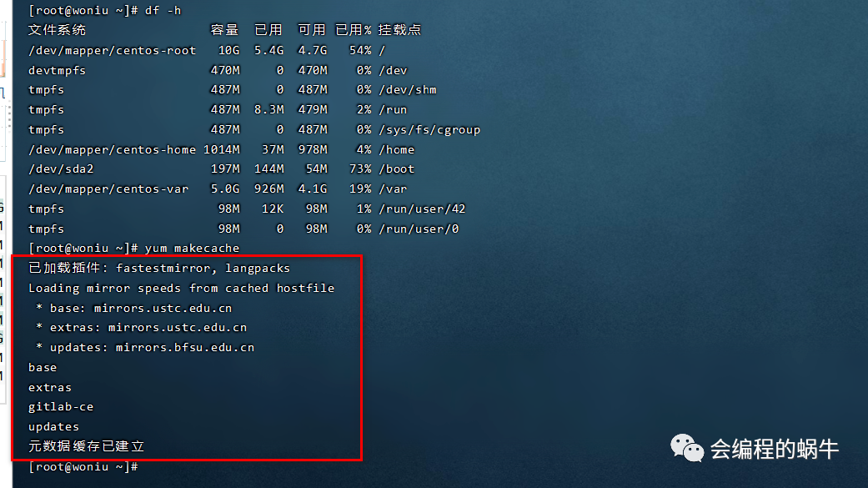Click the base: mirrors.ustc.edu.cn line
868x488 pixels.
coord(134,308)
